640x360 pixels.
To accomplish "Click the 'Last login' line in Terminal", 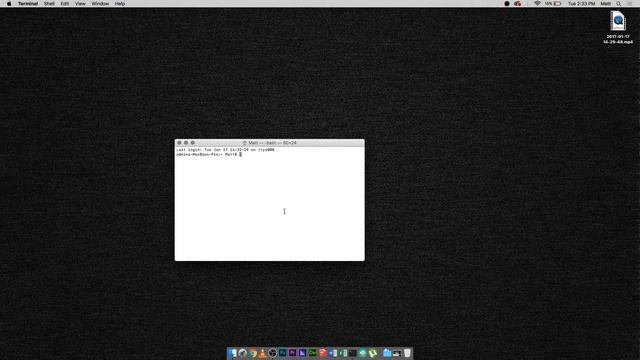I will click(x=225, y=150).
